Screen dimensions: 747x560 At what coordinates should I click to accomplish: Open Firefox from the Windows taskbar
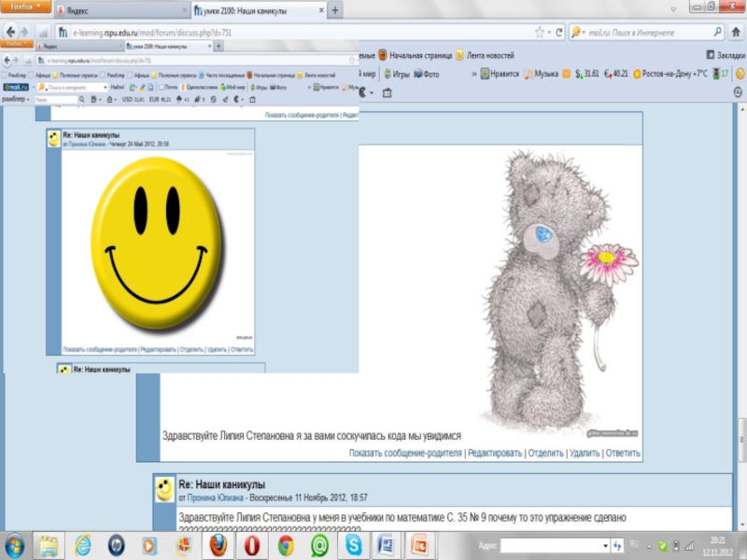[218, 544]
